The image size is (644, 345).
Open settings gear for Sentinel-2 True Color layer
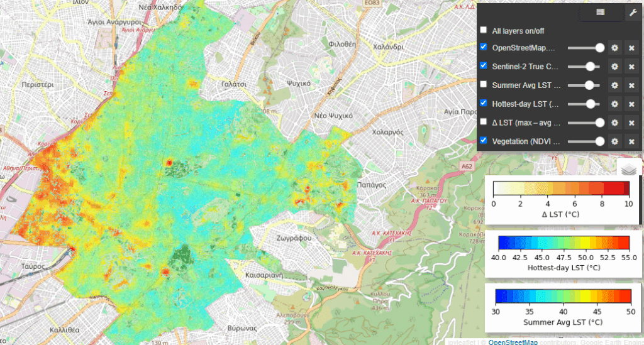[x=614, y=67]
